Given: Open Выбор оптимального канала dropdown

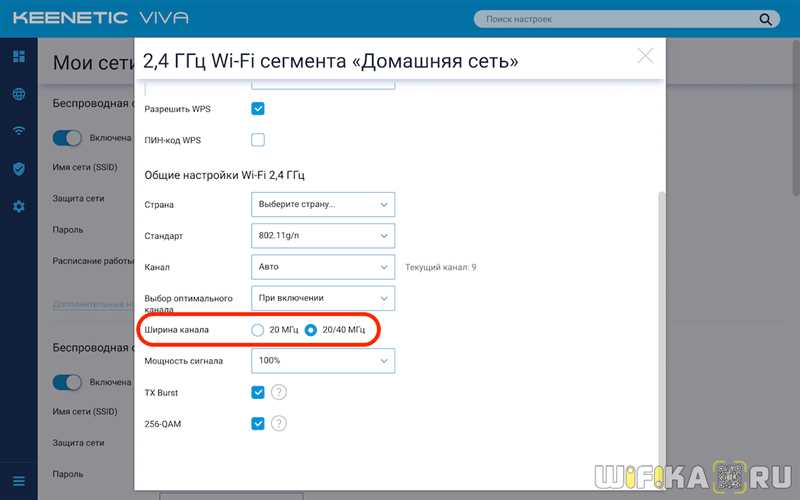Looking at the screenshot, I should pyautogui.click(x=323, y=298).
